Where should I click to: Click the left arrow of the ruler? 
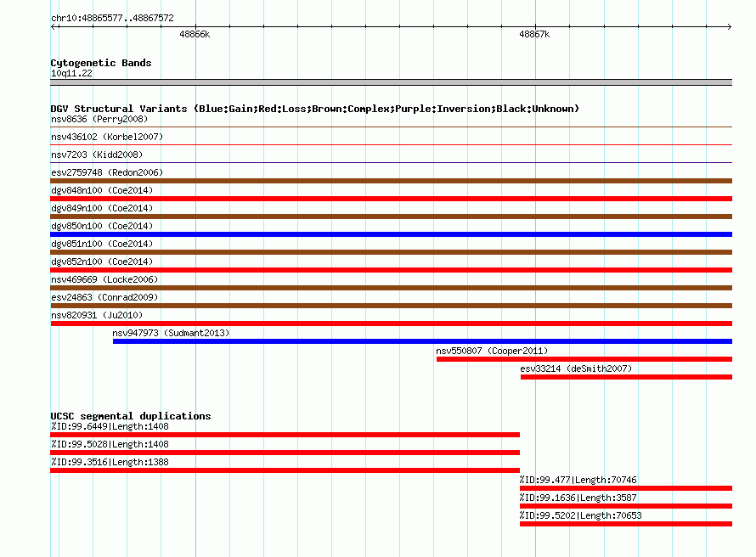pyautogui.click(x=54, y=26)
